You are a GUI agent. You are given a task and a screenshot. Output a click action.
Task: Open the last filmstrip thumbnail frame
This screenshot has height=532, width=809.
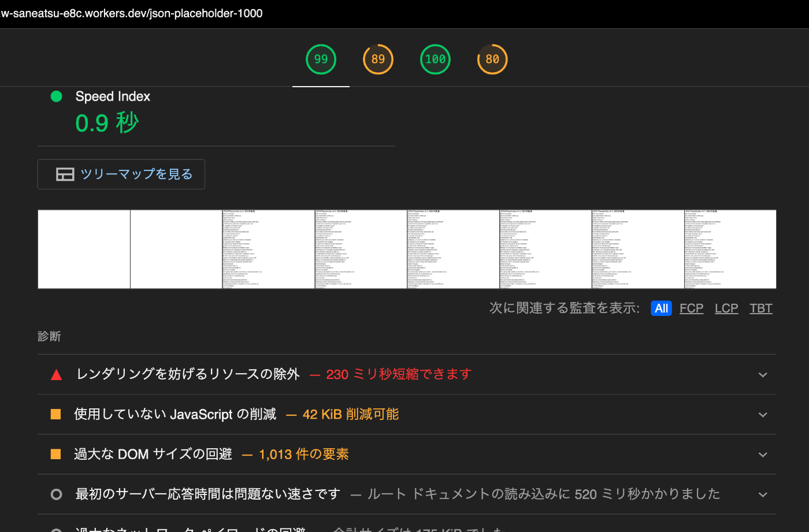[x=730, y=249]
